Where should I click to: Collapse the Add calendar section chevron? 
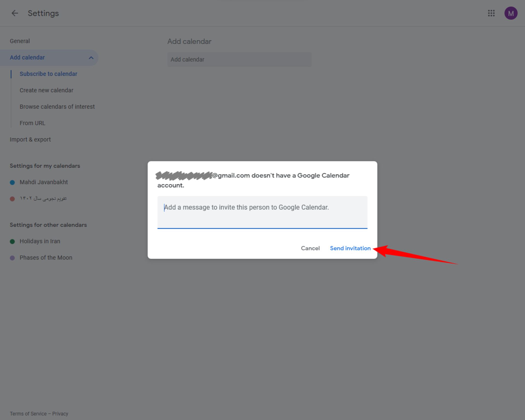pyautogui.click(x=91, y=58)
